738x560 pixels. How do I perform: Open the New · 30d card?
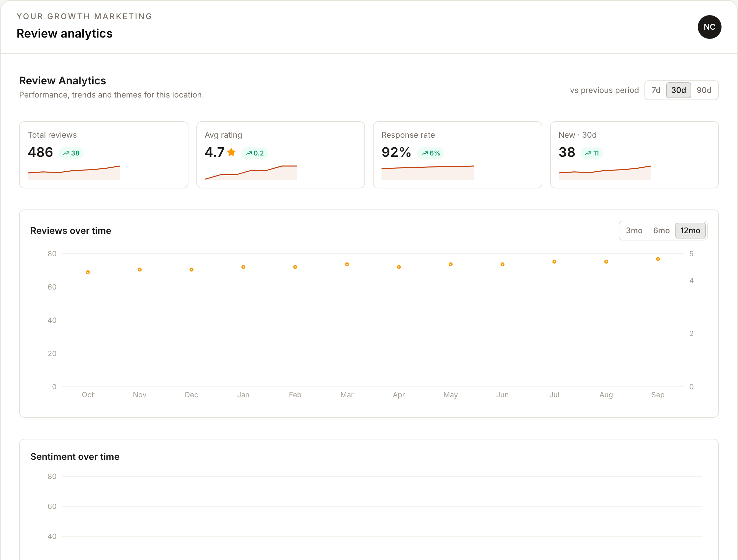pos(634,155)
